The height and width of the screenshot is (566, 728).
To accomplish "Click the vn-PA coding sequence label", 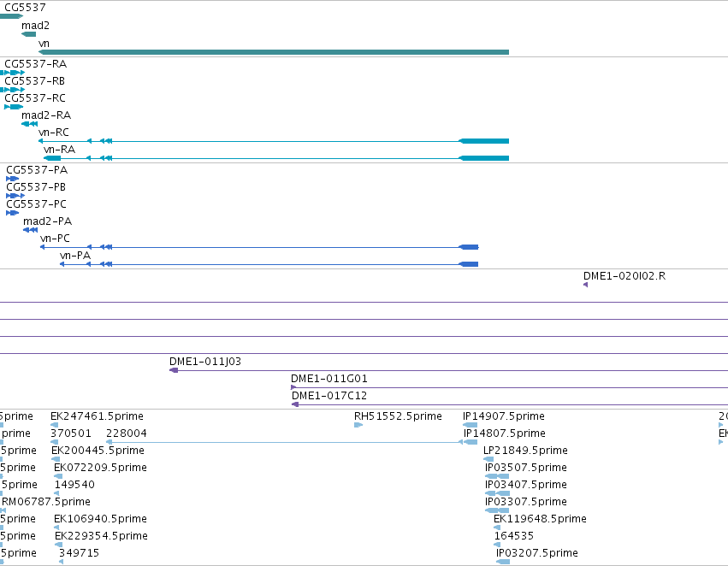I will click(75, 256).
